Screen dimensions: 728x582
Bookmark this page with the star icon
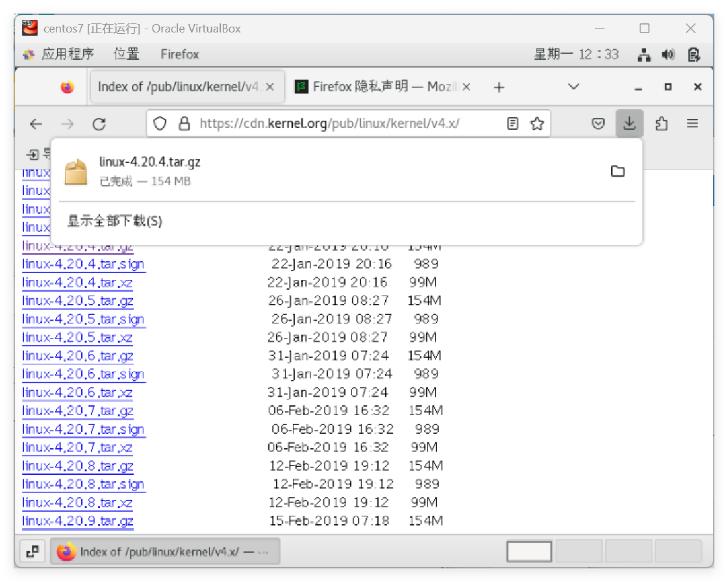pyautogui.click(x=536, y=123)
